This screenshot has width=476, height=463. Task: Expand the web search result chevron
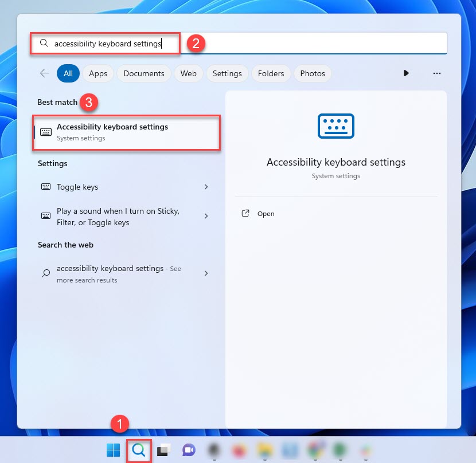pyautogui.click(x=206, y=273)
